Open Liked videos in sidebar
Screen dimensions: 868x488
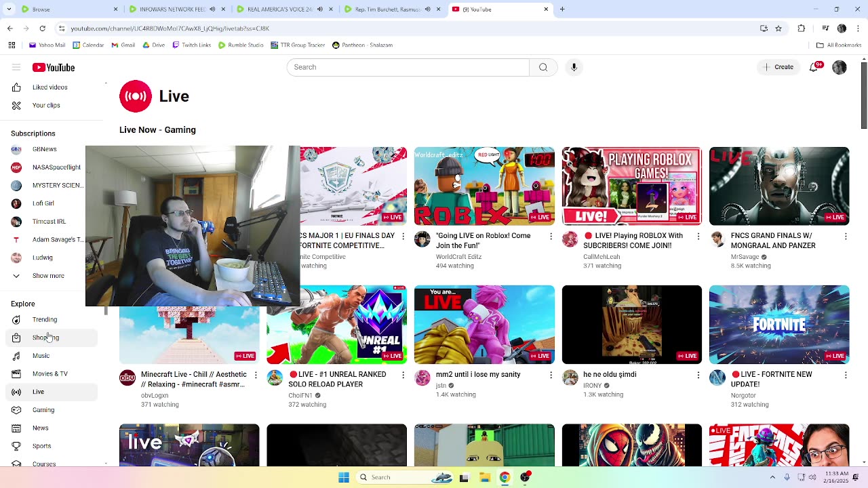(49, 87)
